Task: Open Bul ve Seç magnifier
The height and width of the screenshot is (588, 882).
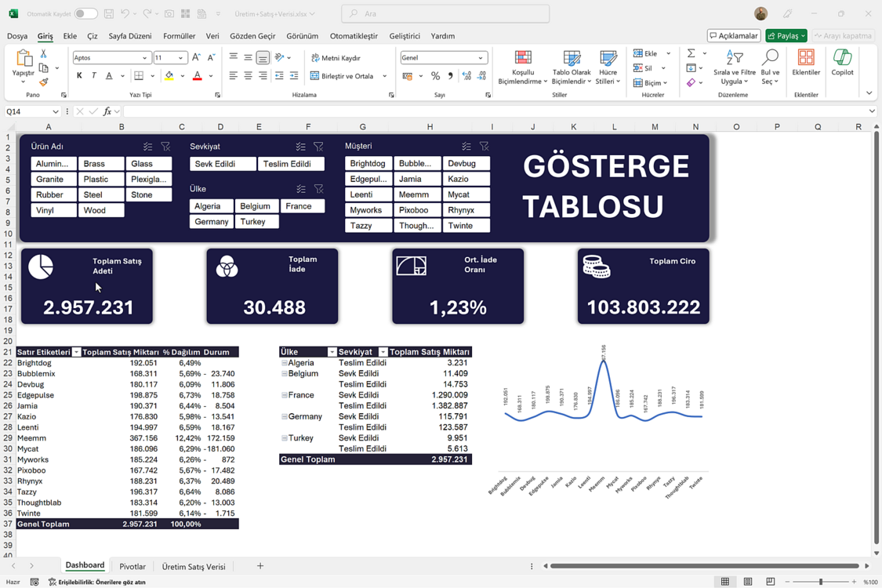Action: tap(770, 67)
